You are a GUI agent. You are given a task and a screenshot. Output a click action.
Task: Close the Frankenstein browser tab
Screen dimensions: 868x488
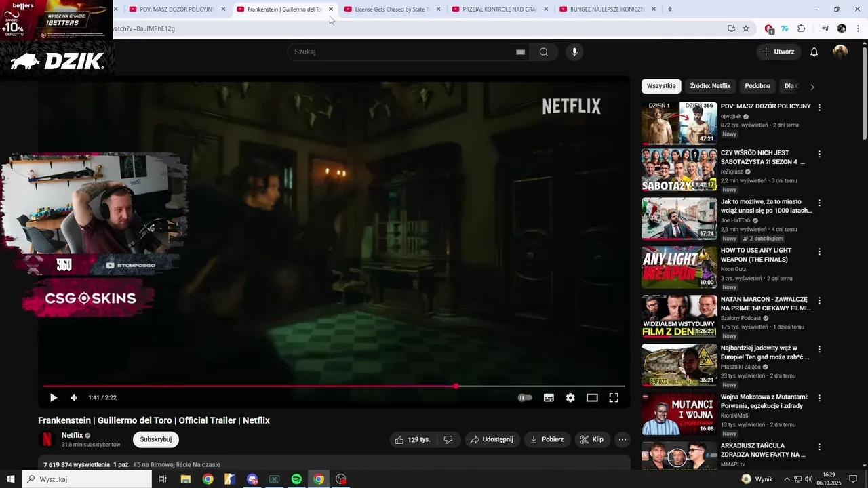pos(331,9)
